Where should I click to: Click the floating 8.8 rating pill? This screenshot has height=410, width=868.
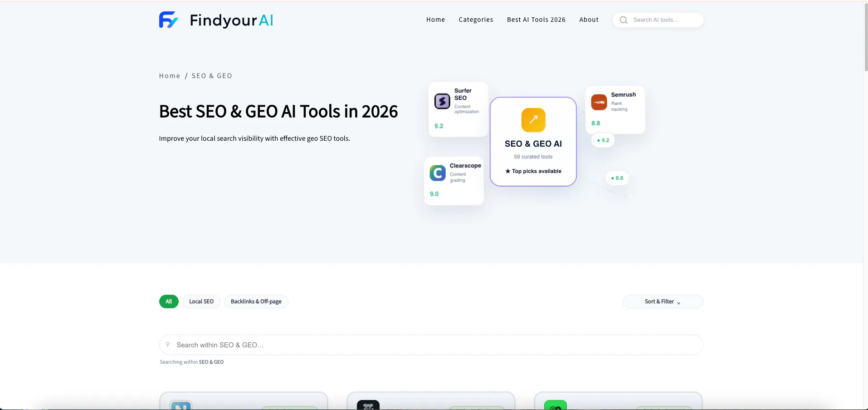[617, 178]
